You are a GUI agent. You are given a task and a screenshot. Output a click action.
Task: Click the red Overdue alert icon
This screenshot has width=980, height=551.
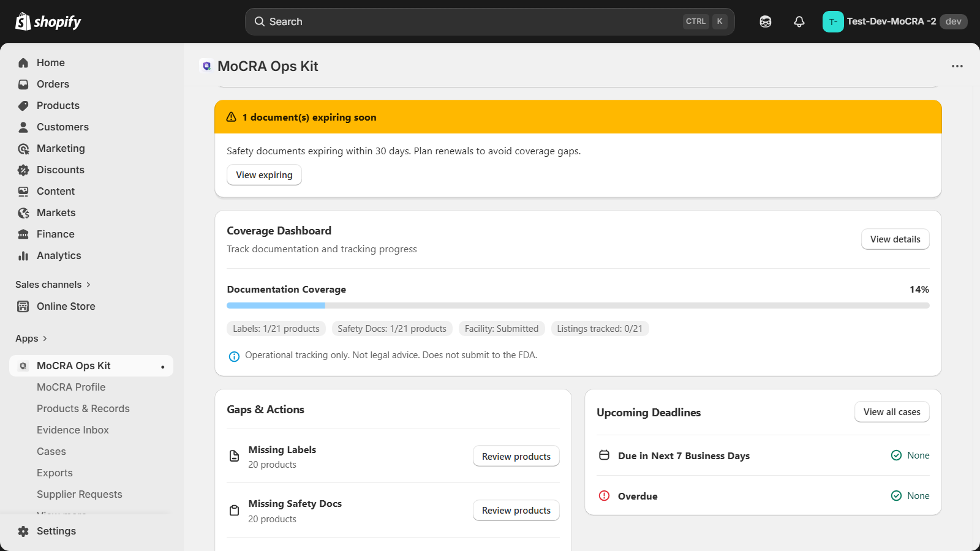[x=604, y=495]
